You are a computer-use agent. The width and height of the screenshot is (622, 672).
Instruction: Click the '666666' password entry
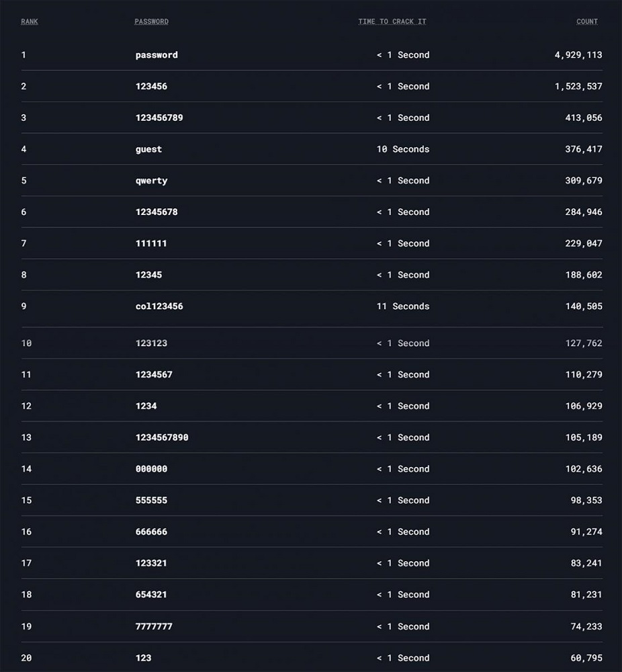(x=151, y=532)
